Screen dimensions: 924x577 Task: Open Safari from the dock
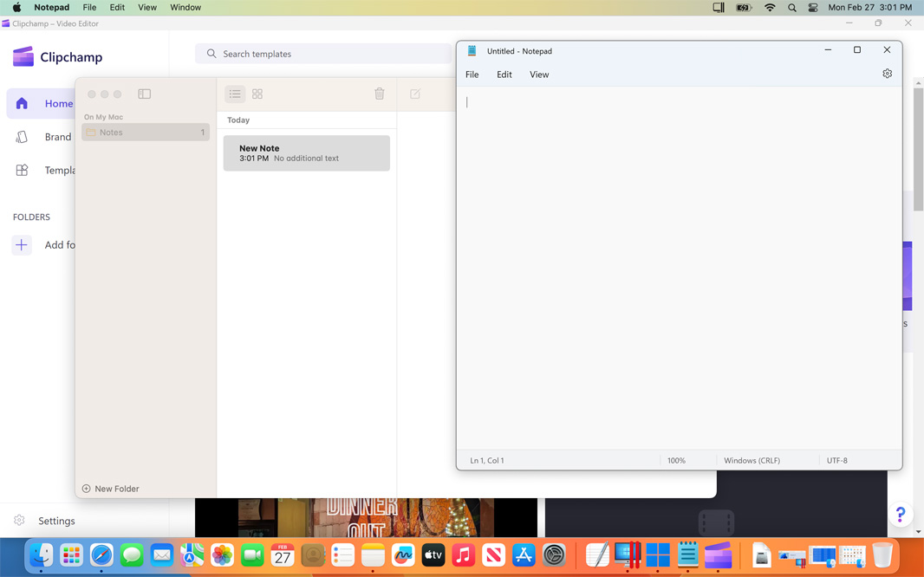coord(101,554)
